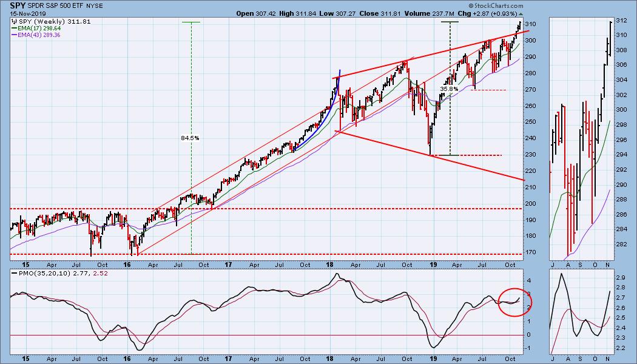Click the Volume 237.7M value
637x364 pixels.
[429, 13]
